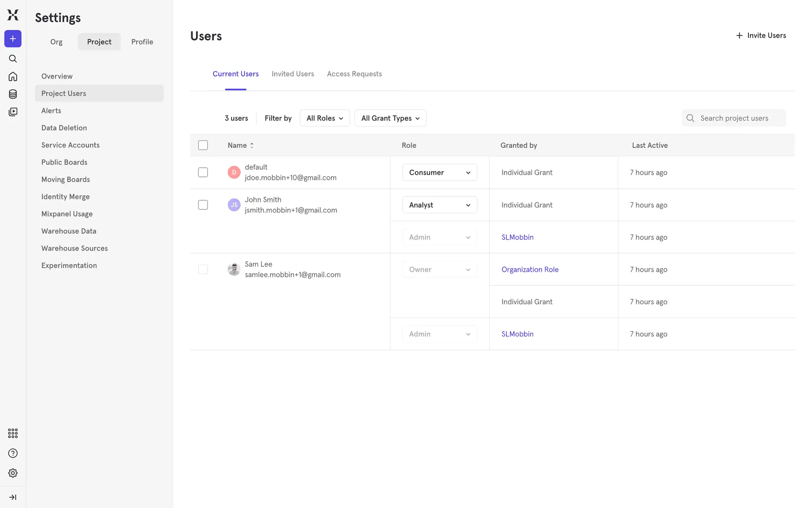Viewport: 812px width, 508px height.
Task: Check the box for default user
Action: pos(203,172)
